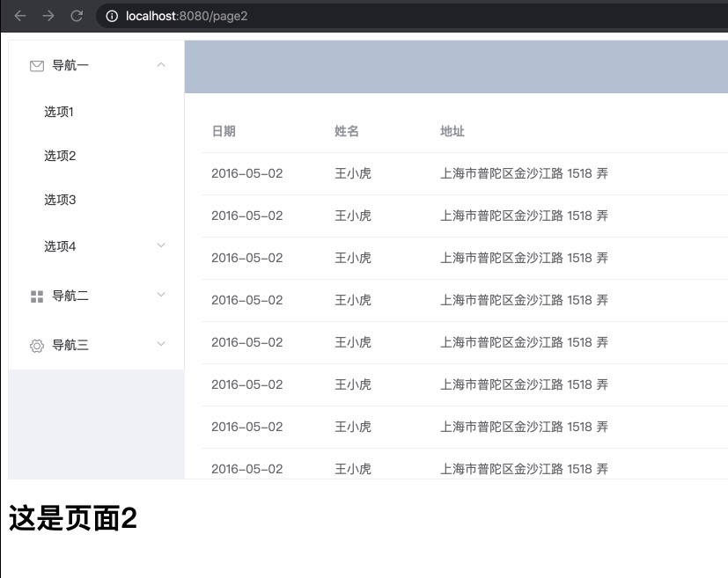Select 选项1 in the sidebar menu
728x578 pixels.
[x=60, y=112]
